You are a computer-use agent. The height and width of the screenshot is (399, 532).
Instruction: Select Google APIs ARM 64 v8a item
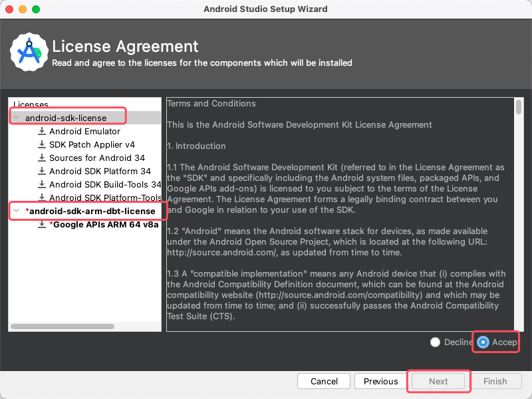(x=104, y=224)
